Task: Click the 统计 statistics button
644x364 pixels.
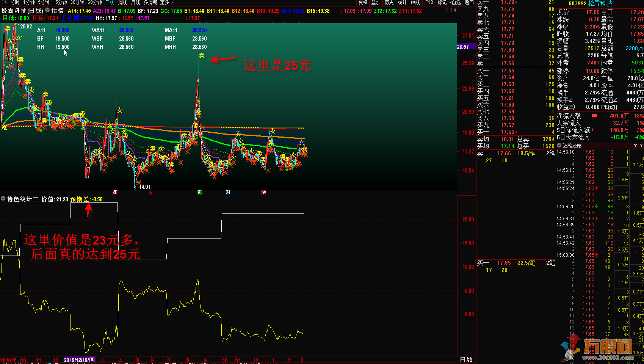Action: [402, 2]
